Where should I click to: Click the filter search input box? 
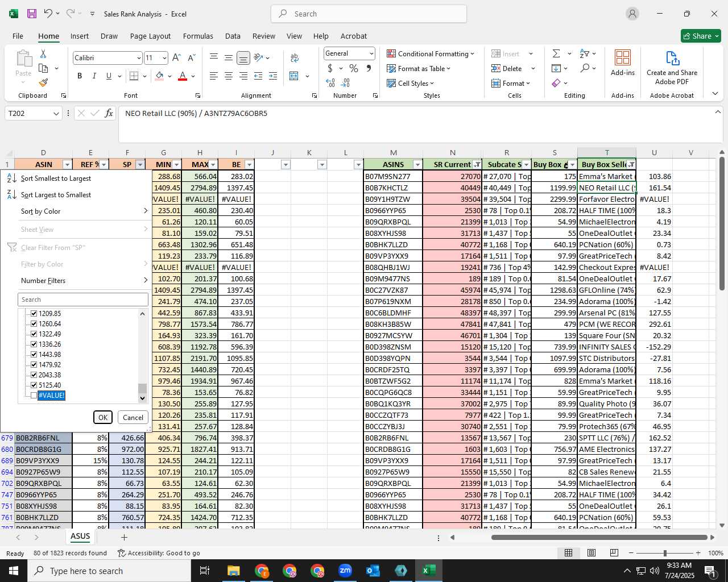click(x=83, y=300)
